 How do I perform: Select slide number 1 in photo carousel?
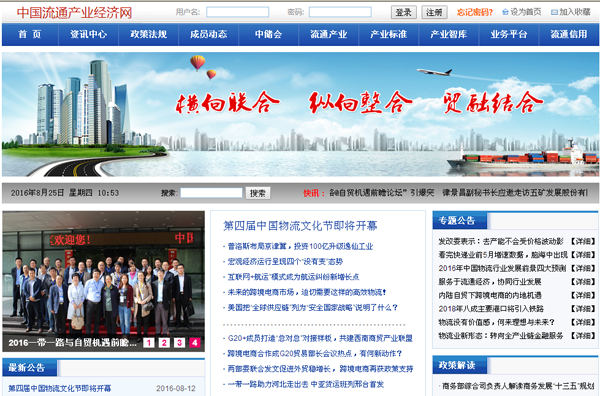148,342
